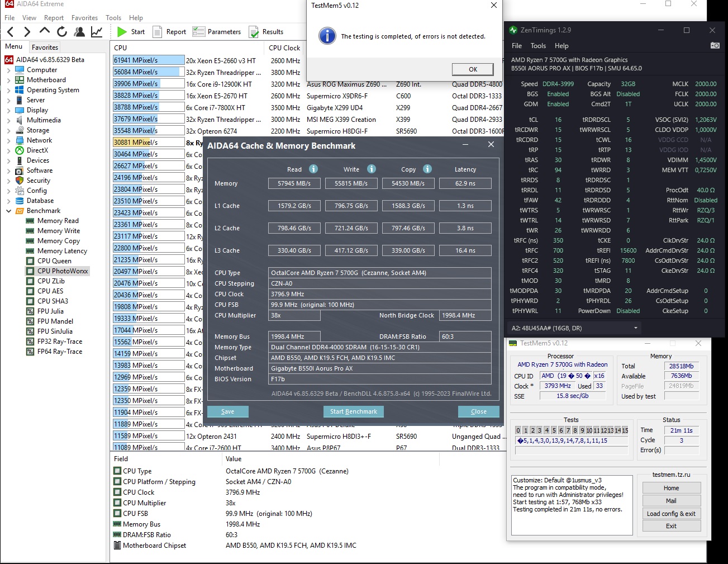
Task: Expand the Computer tree node
Action: coord(8,70)
